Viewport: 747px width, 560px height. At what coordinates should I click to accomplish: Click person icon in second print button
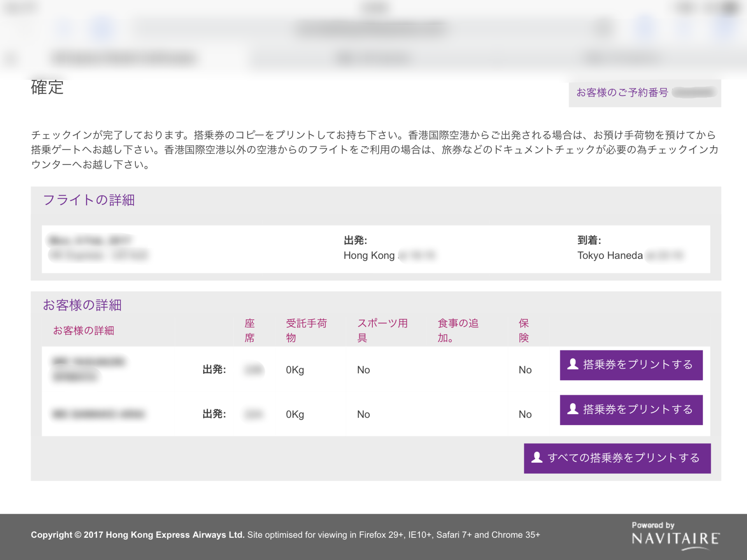pyautogui.click(x=573, y=409)
